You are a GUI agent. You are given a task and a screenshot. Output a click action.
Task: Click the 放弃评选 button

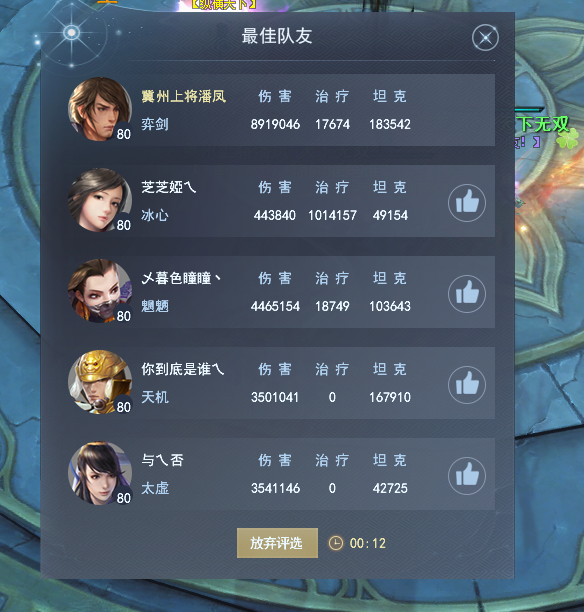[277, 543]
